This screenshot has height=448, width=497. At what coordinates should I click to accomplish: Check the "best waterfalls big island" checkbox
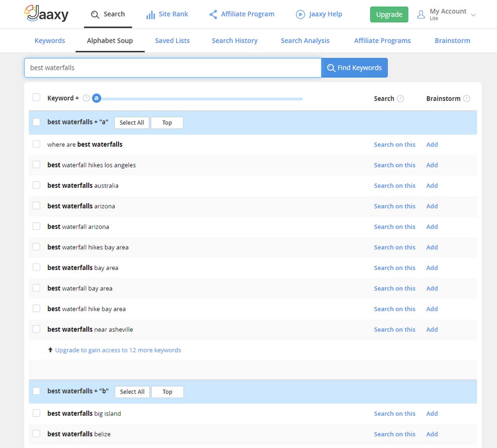coord(36,413)
